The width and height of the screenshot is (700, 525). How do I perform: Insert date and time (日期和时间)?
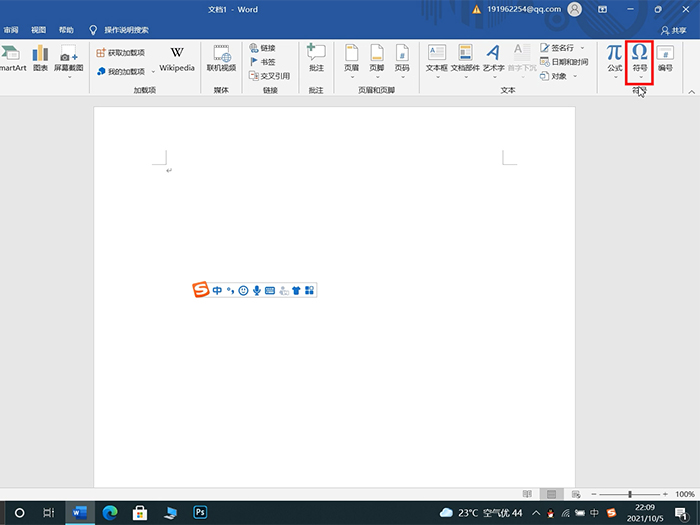[564, 62]
